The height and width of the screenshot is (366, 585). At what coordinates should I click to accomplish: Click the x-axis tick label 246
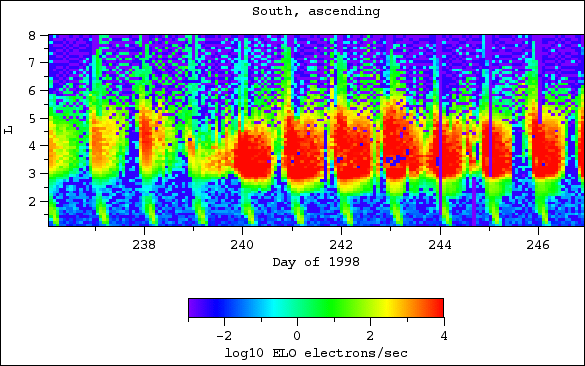coord(538,245)
